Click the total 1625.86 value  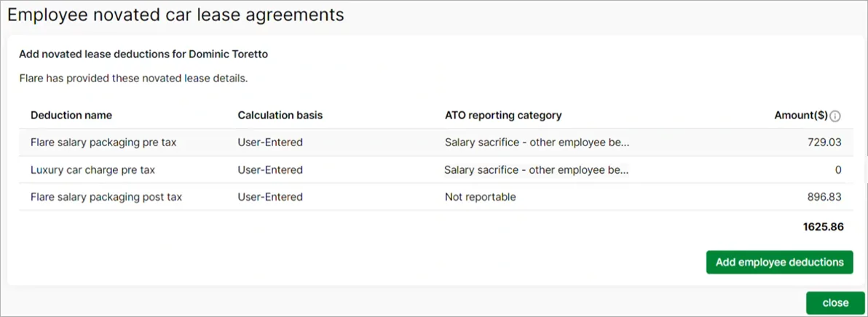tap(823, 227)
